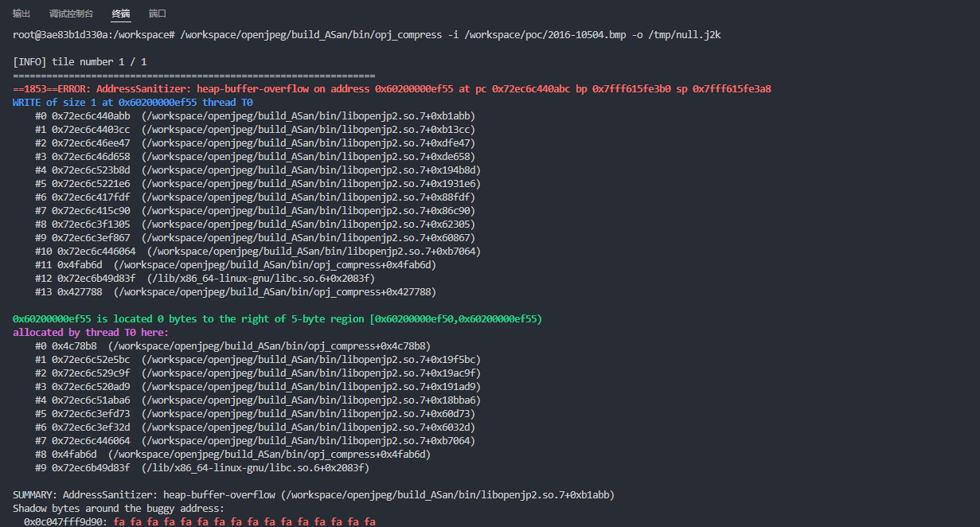This screenshot has width=980, height=527.
Task: Open the opj_compress+0x4c78b8 allocation frame path
Action: (x=269, y=346)
